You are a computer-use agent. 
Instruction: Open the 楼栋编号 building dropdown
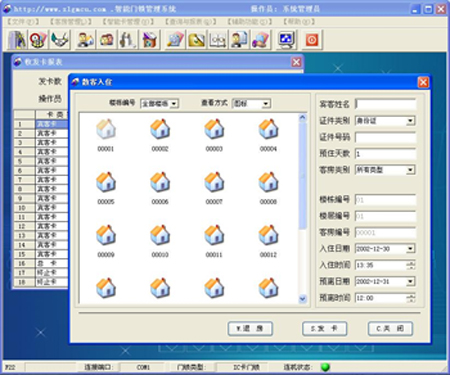coord(174,104)
